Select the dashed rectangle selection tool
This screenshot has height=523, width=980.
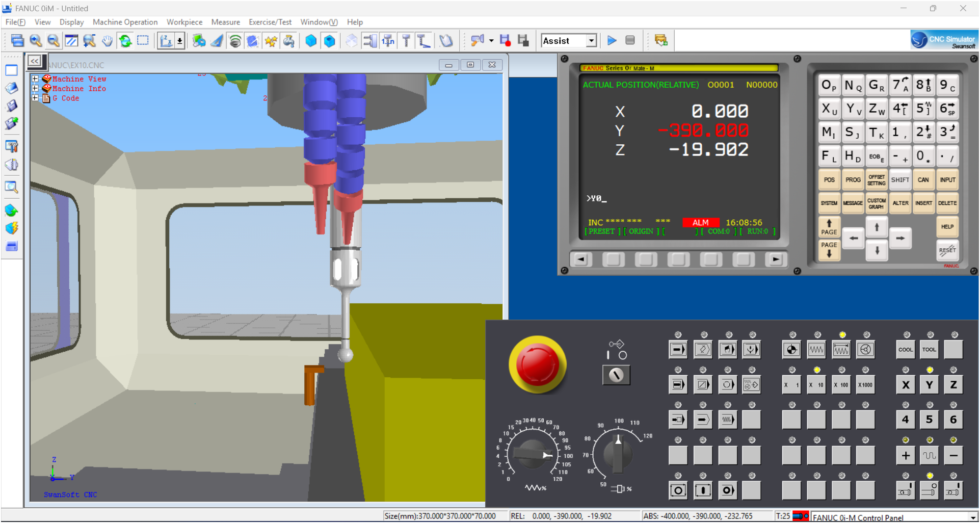(143, 41)
